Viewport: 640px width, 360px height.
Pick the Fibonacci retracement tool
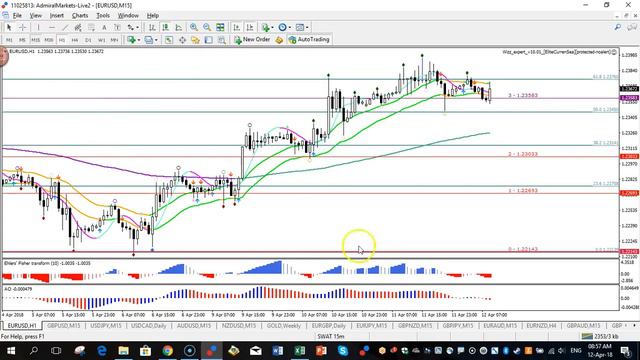tap(91, 27)
